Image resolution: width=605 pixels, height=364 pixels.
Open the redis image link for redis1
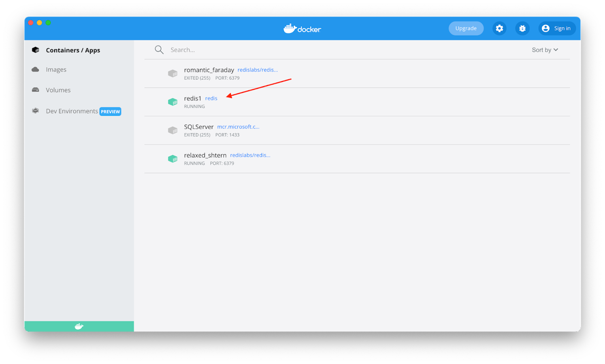211,98
